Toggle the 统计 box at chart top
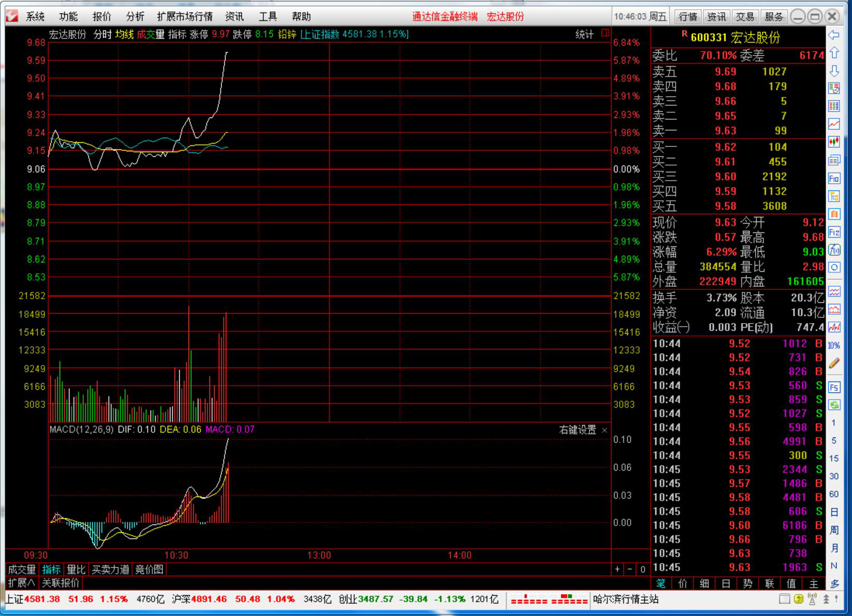The height and width of the screenshot is (616, 852). coord(605,34)
